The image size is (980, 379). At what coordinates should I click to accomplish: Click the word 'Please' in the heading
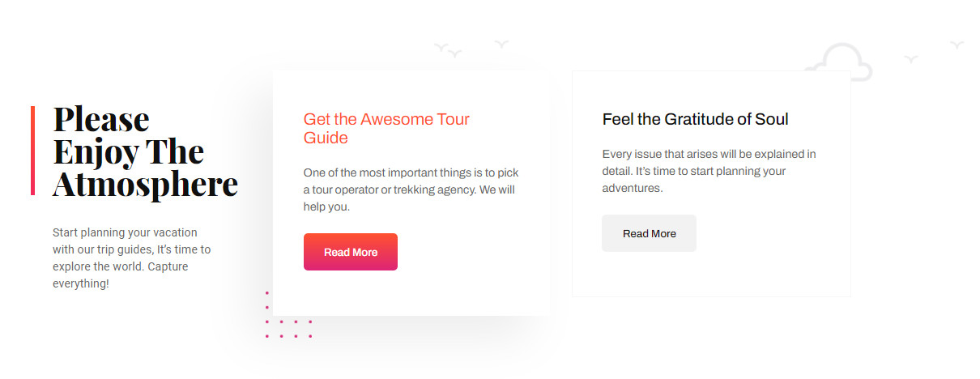pos(101,119)
